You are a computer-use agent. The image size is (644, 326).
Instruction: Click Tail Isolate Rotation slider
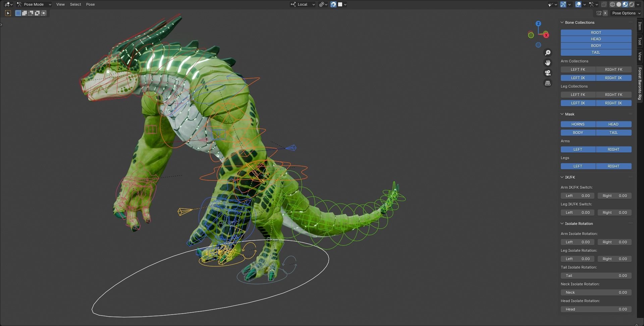[x=596, y=276]
